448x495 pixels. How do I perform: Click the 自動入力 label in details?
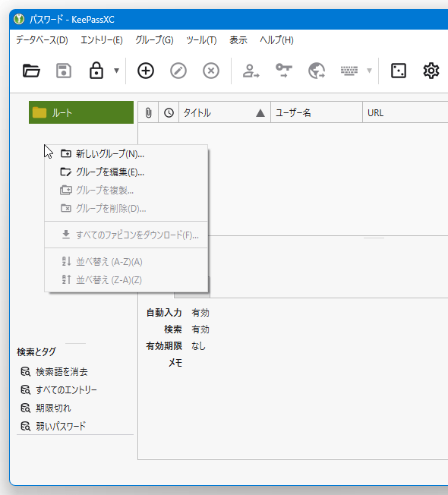coord(164,313)
